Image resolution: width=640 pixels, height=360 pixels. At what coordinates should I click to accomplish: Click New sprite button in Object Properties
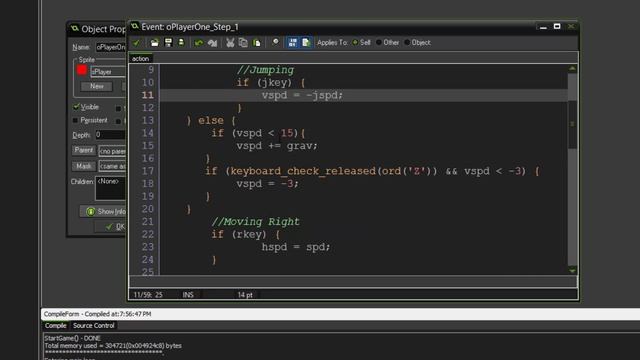tap(97, 87)
